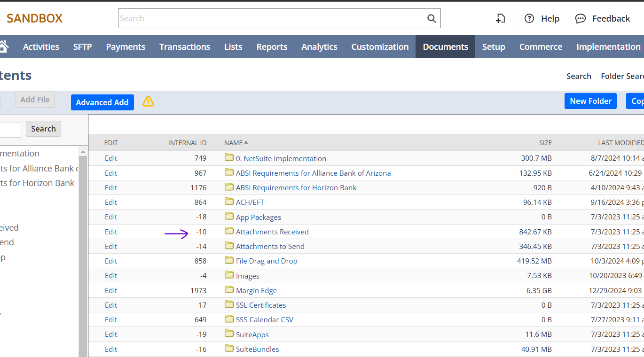Click folder icon beside Margin Edge
The image size is (644, 357).
coord(229,290)
